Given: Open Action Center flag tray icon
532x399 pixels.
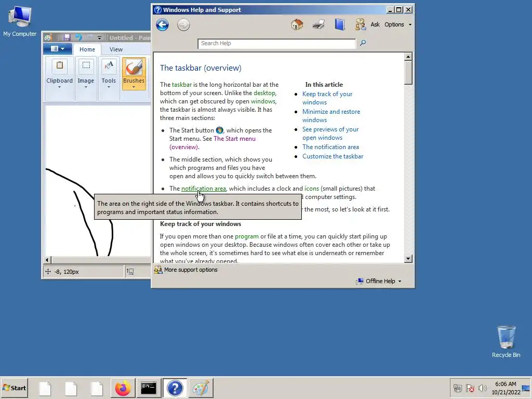Looking at the screenshot, I should 470,388.
